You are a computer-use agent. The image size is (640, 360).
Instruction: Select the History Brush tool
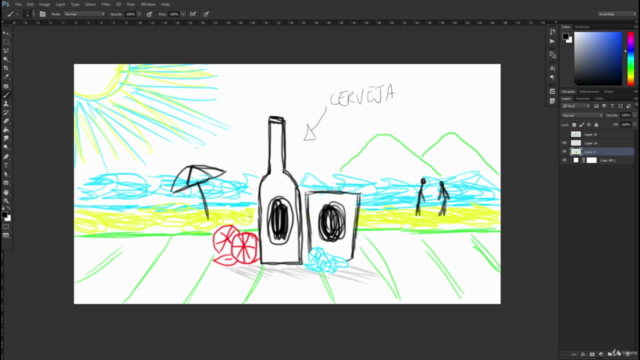point(6,112)
